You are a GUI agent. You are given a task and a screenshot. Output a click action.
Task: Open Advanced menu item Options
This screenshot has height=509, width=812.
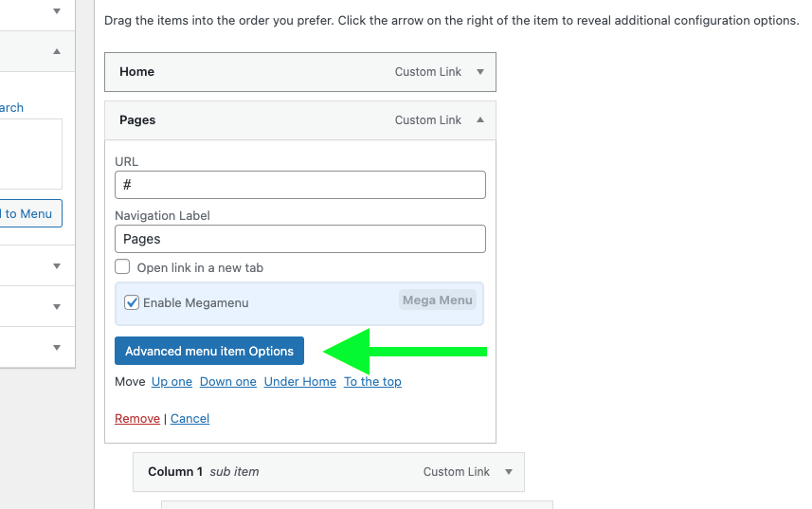pos(209,351)
